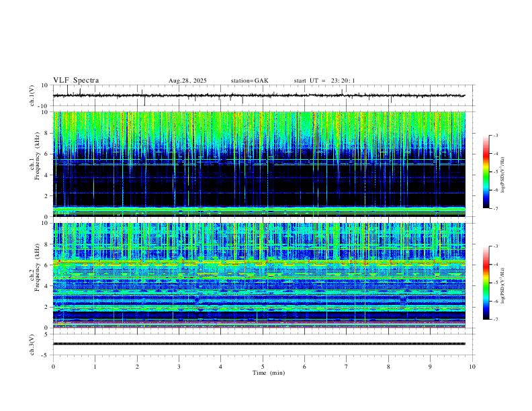Click the upper 'log(PSD)(V²/Hz)' scale label
This screenshot has width=532, height=411.
[x=502, y=175]
